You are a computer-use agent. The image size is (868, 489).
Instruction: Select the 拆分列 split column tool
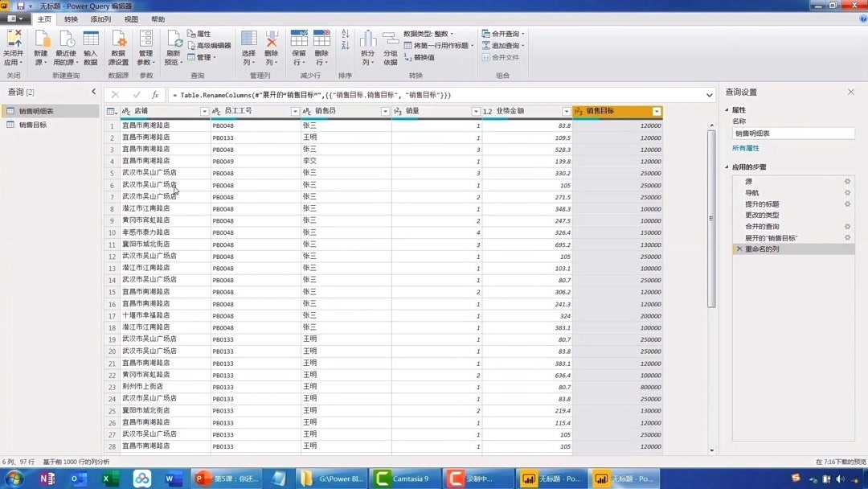(366, 47)
